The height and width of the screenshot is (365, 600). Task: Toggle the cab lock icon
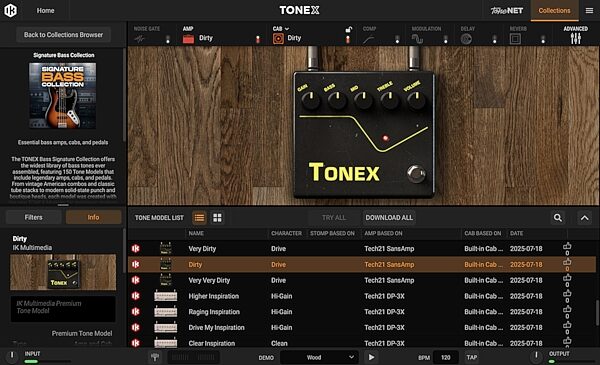348,29
